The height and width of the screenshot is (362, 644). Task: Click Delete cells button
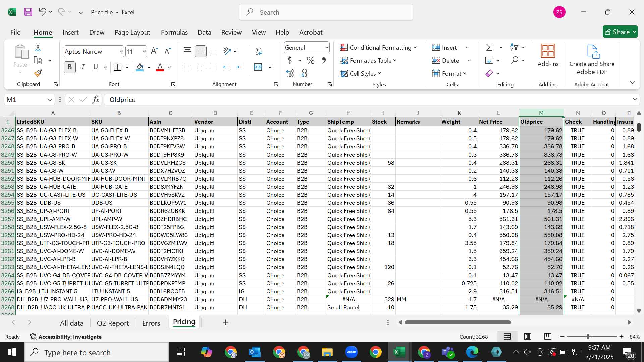click(x=445, y=61)
